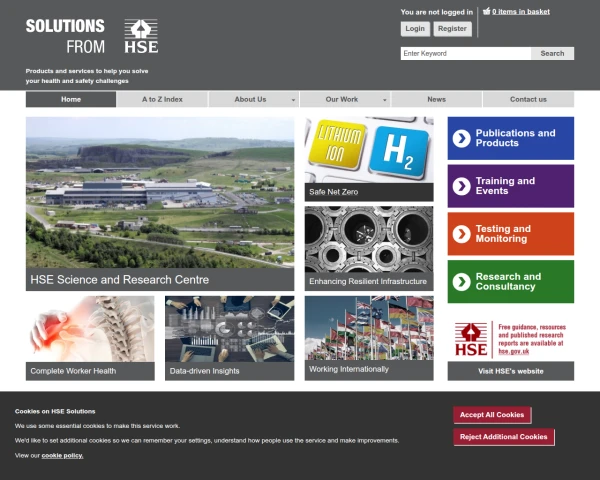Click the Register button
This screenshot has width=600, height=480.
coord(452,29)
